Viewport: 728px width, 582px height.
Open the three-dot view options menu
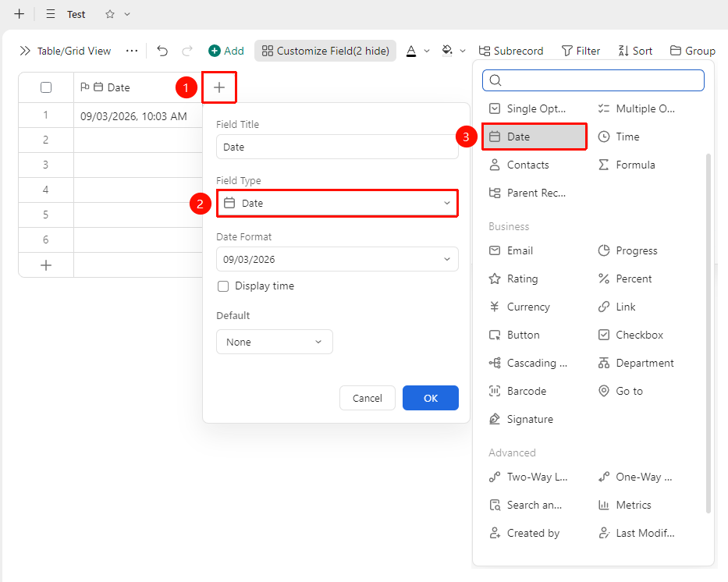tap(132, 51)
